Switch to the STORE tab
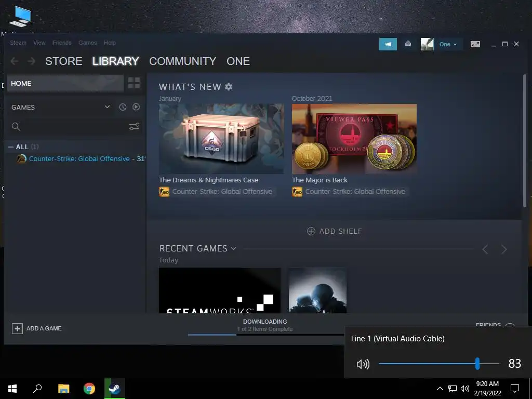 [x=63, y=61]
